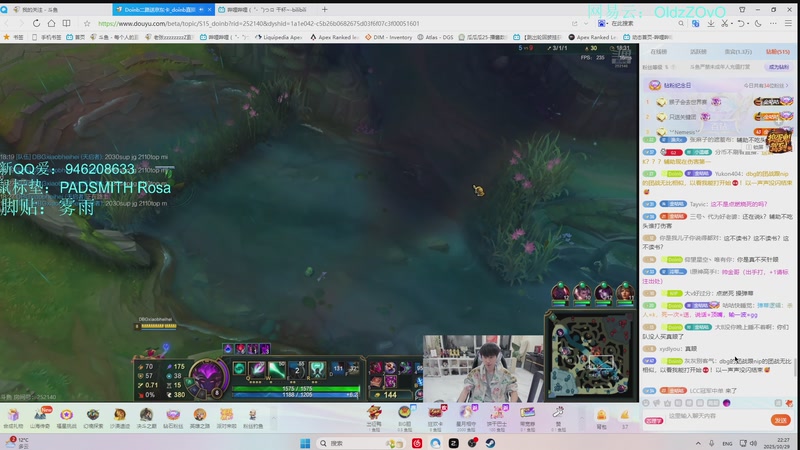Open a new browser tab

324,9
